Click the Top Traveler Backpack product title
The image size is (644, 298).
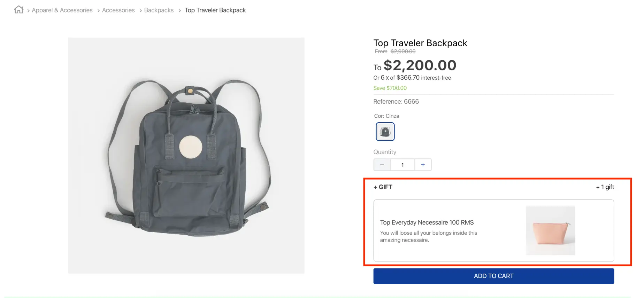click(420, 43)
